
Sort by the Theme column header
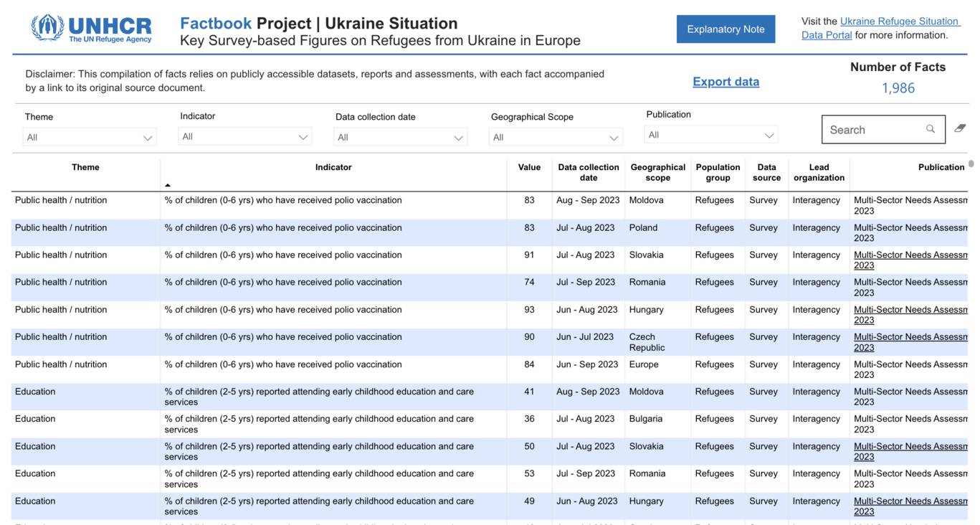click(85, 167)
